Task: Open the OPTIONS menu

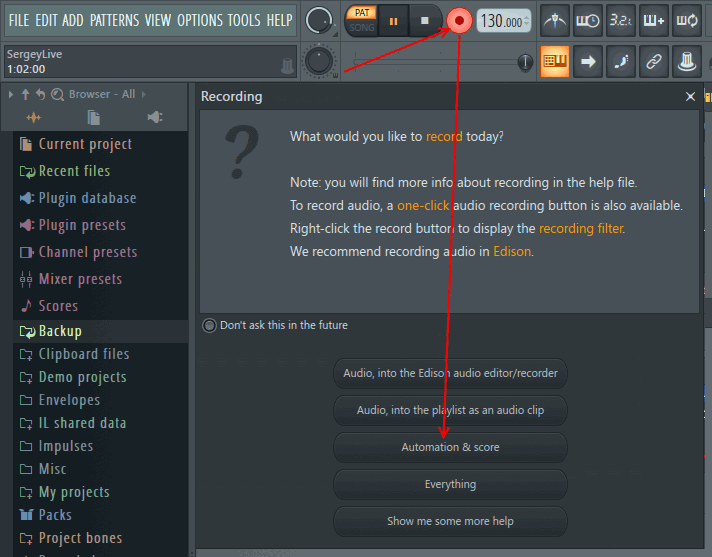Action: click(x=200, y=20)
